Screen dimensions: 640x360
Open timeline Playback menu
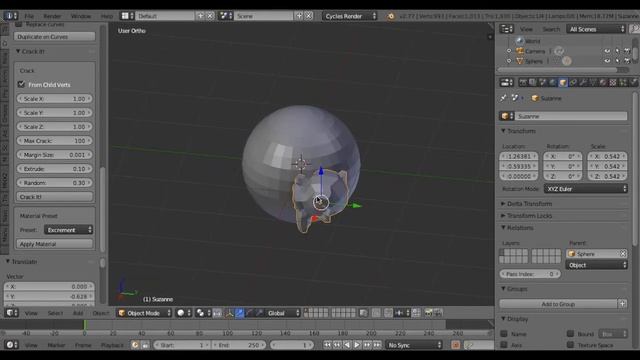112,345
